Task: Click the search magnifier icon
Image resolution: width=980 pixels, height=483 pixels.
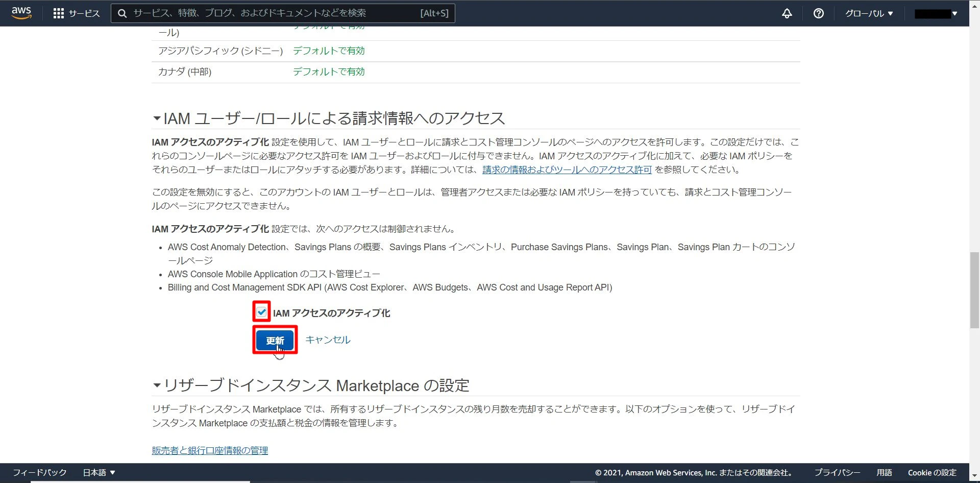Action: point(122,13)
